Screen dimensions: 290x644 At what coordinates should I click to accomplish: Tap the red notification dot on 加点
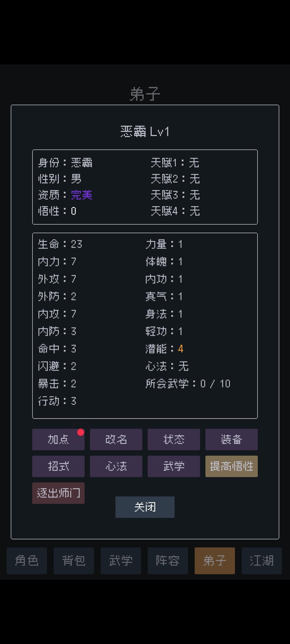point(81,432)
